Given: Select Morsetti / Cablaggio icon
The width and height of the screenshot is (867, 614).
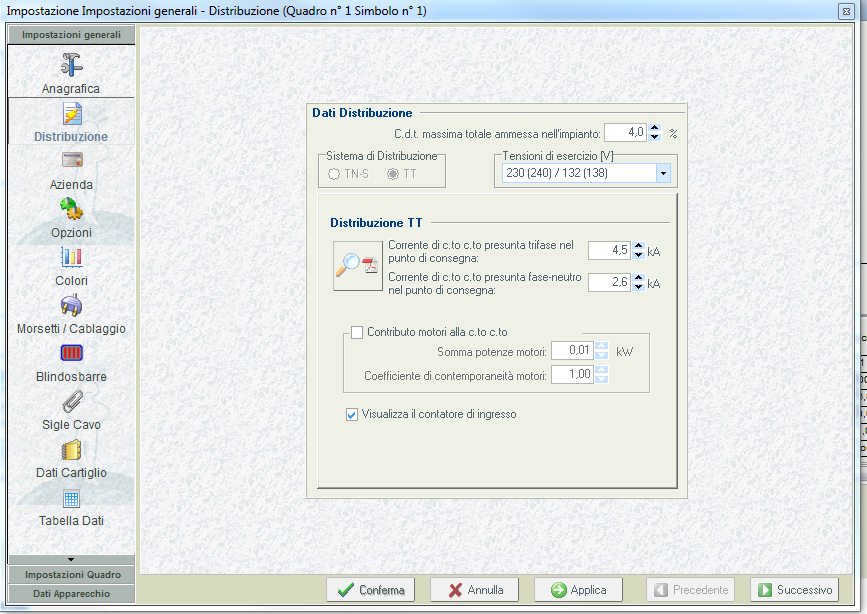Looking at the screenshot, I should click(x=71, y=305).
